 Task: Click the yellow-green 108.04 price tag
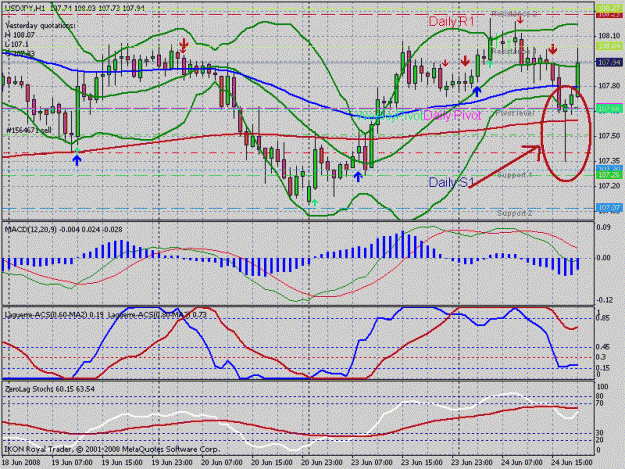(x=609, y=46)
